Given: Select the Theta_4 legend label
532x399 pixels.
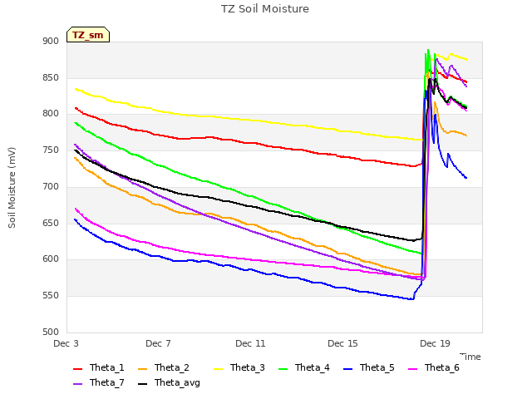Looking at the screenshot, I should [313, 367].
